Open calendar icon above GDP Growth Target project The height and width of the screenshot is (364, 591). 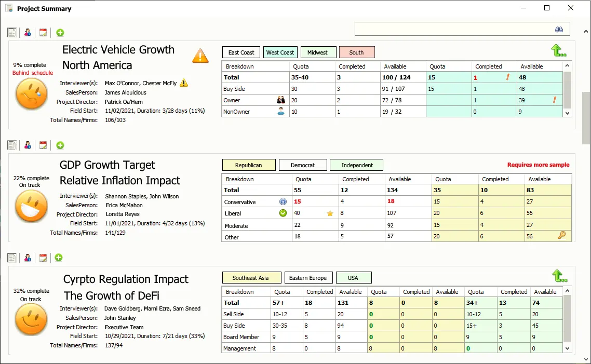tap(43, 145)
